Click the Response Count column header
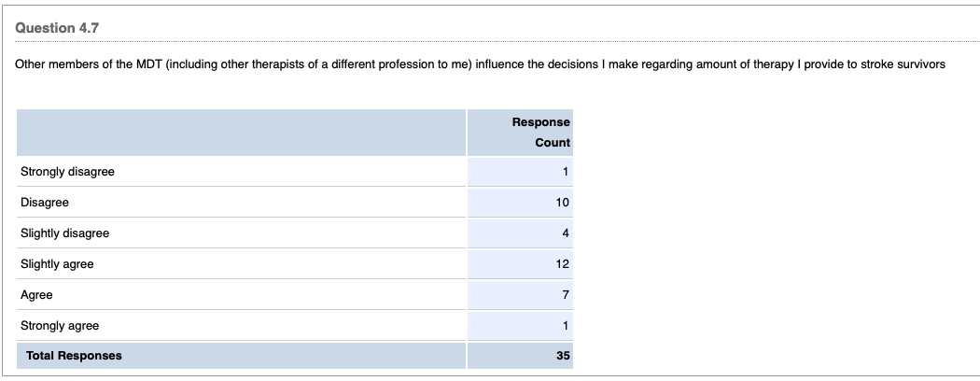The width and height of the screenshot is (980, 381). (540, 133)
